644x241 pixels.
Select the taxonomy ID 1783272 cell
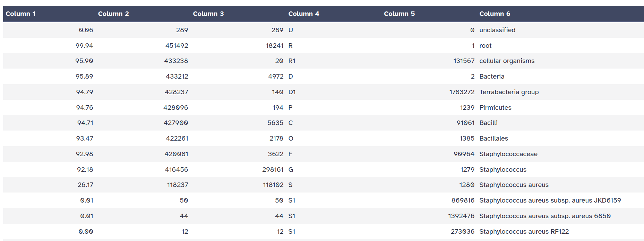click(x=462, y=92)
